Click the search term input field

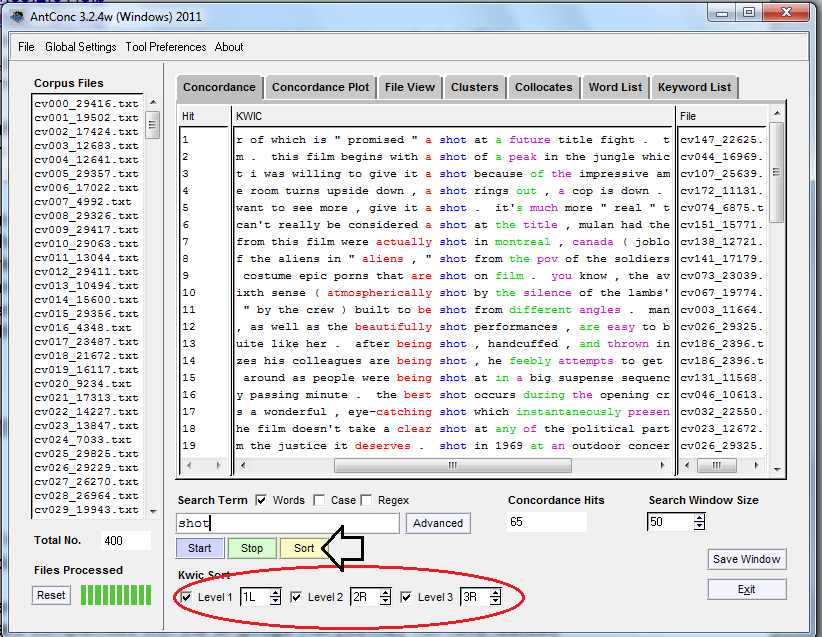pyautogui.click(x=287, y=523)
